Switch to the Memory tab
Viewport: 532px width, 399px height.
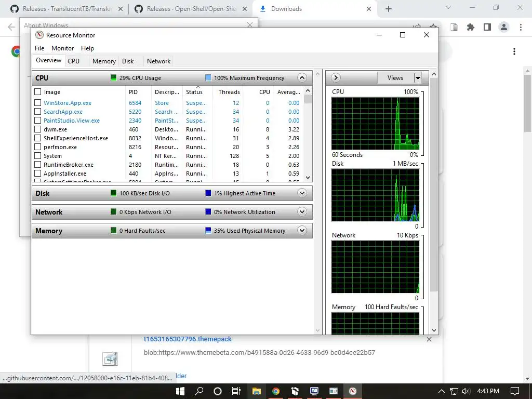[x=104, y=61]
